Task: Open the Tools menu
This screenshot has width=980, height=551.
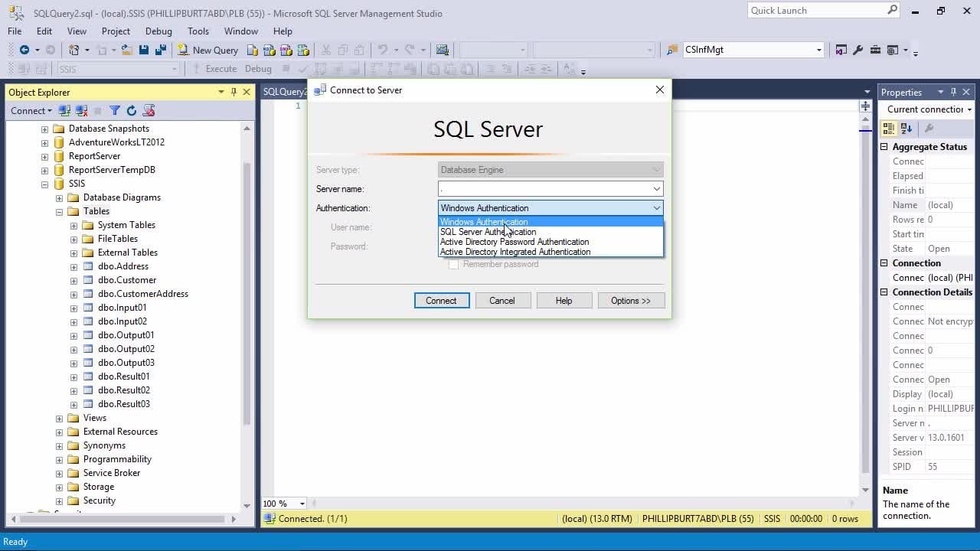Action: coord(198,31)
